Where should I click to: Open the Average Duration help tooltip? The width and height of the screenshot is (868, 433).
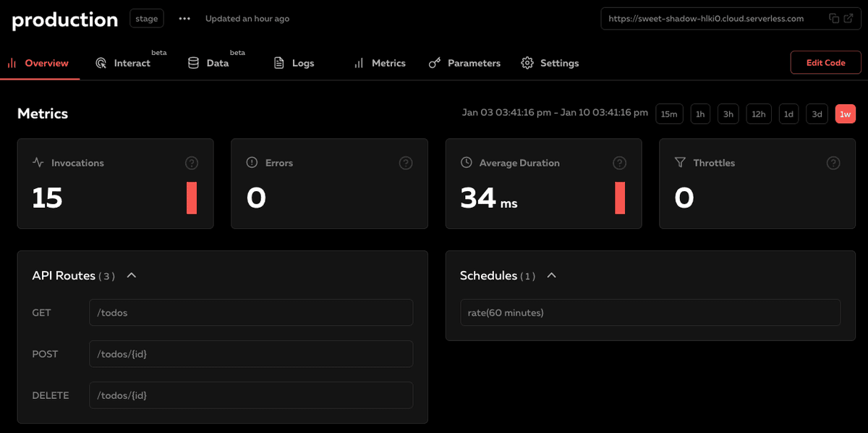pyautogui.click(x=619, y=163)
